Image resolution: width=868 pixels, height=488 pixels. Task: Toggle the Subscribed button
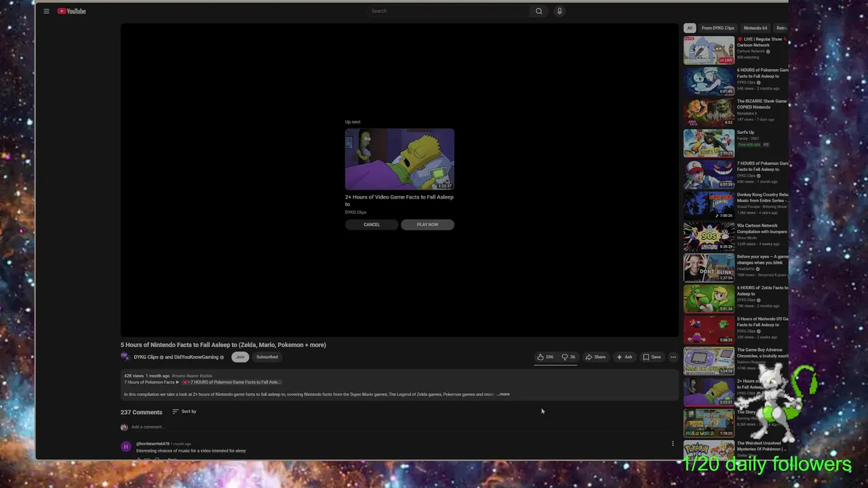tap(267, 357)
